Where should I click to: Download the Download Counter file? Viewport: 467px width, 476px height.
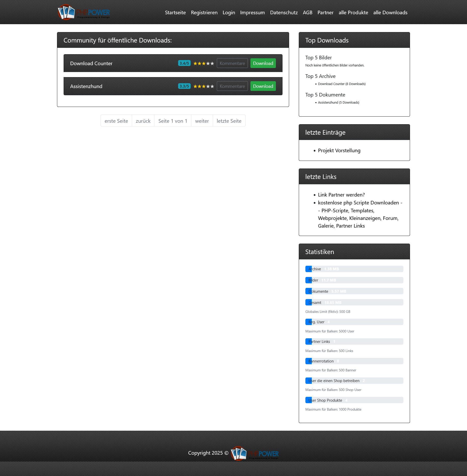pos(263,63)
